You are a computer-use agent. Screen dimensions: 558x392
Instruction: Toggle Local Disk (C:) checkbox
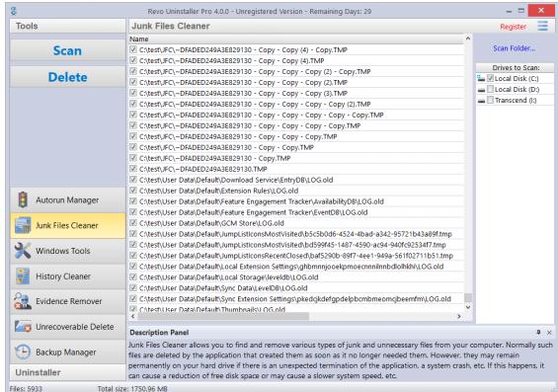point(490,78)
